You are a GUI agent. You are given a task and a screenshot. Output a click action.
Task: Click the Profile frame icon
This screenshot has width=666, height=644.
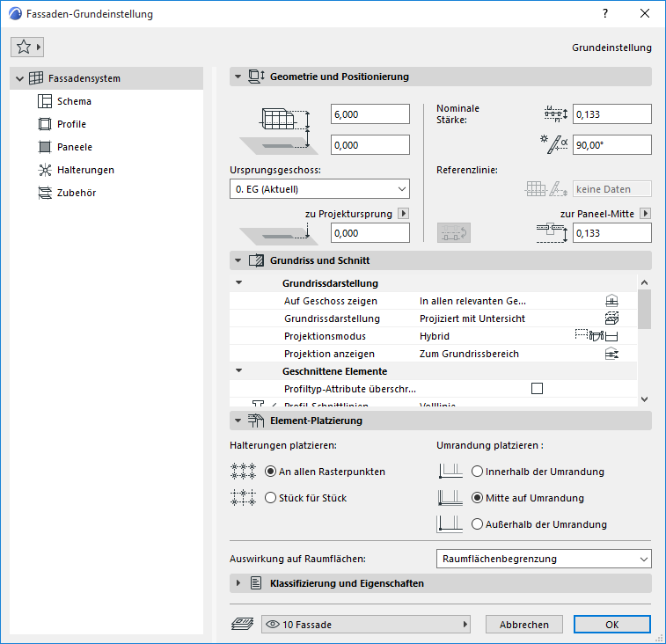(45, 124)
